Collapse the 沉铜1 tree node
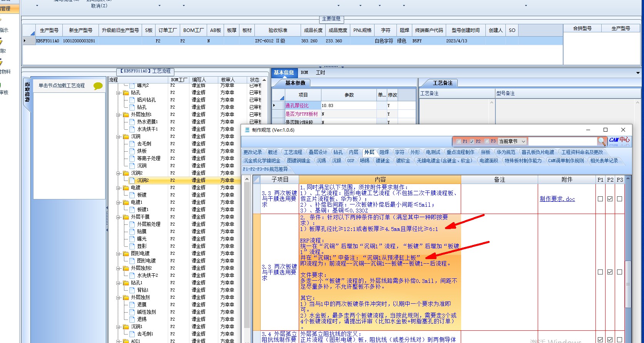 coord(119,327)
